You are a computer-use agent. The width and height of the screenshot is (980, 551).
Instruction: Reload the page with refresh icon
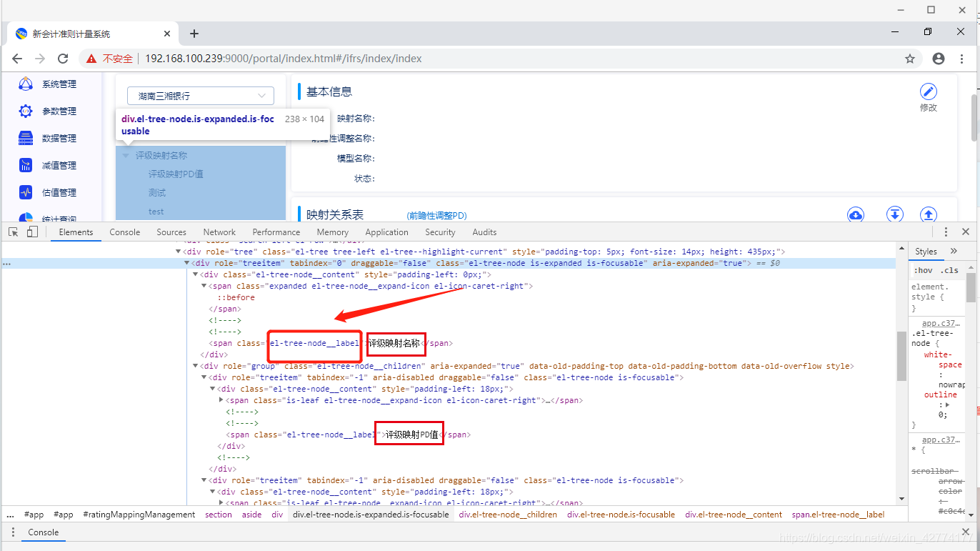[63, 59]
